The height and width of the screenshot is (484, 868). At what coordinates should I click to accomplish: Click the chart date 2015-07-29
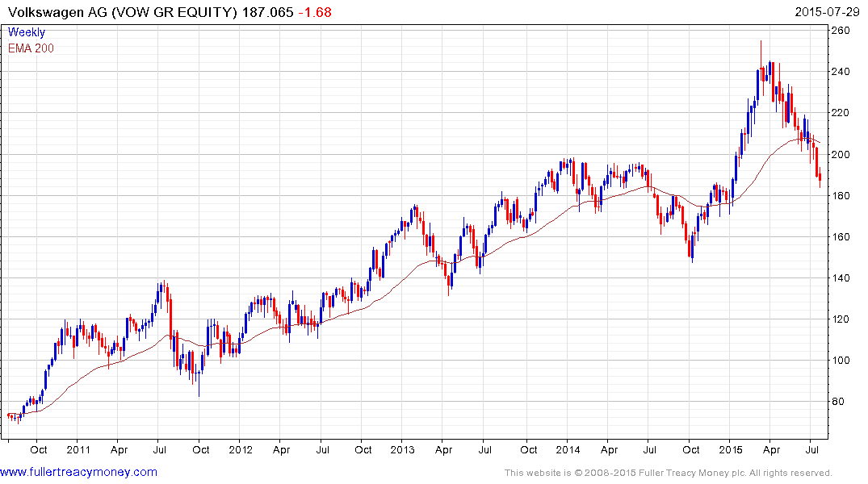tap(827, 12)
